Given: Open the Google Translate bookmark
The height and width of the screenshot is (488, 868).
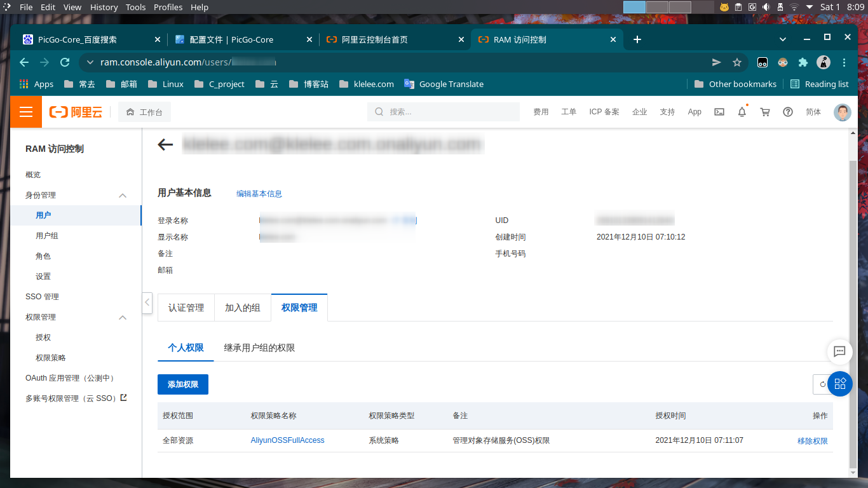Looking at the screenshot, I should 444,84.
